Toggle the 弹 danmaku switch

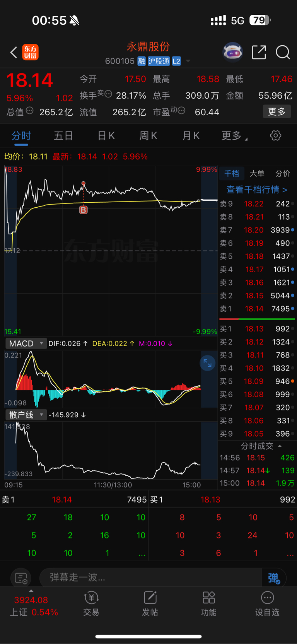pos(274,578)
